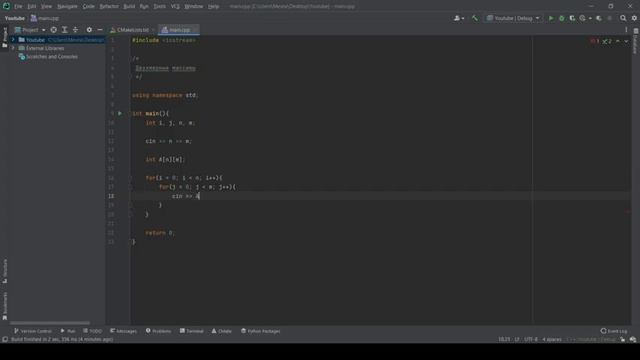Toggle the Bookmarks tool window side tab
This screenshot has width=640, height=360.
(x=5, y=306)
